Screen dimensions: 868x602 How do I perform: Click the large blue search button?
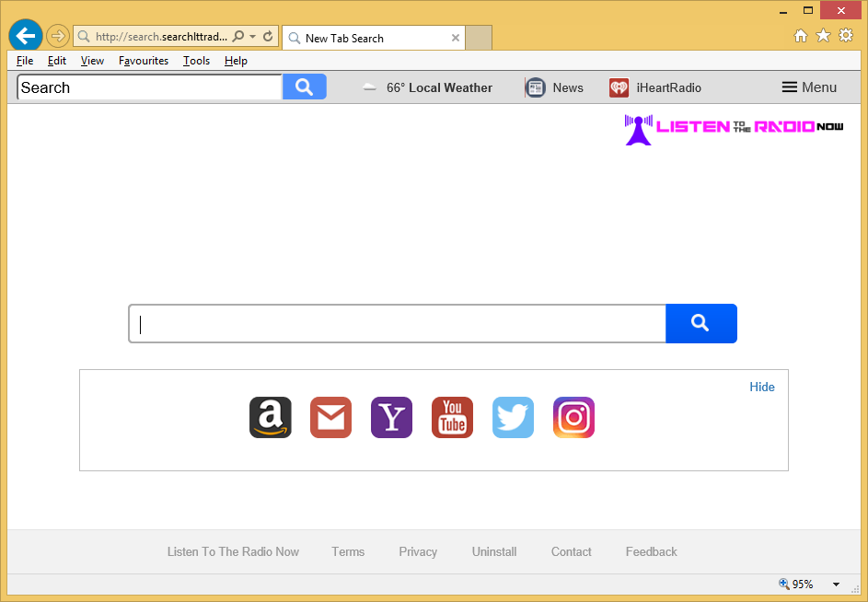(x=700, y=323)
